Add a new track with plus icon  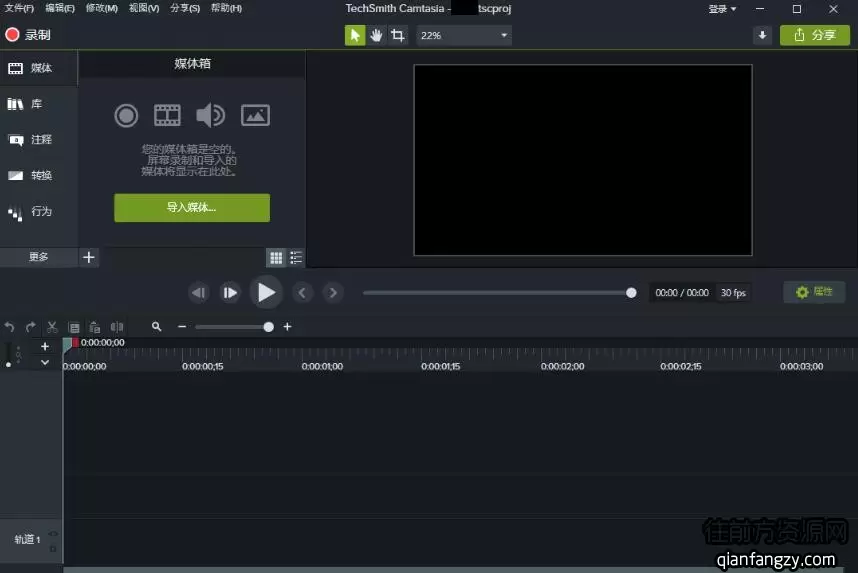pos(45,346)
